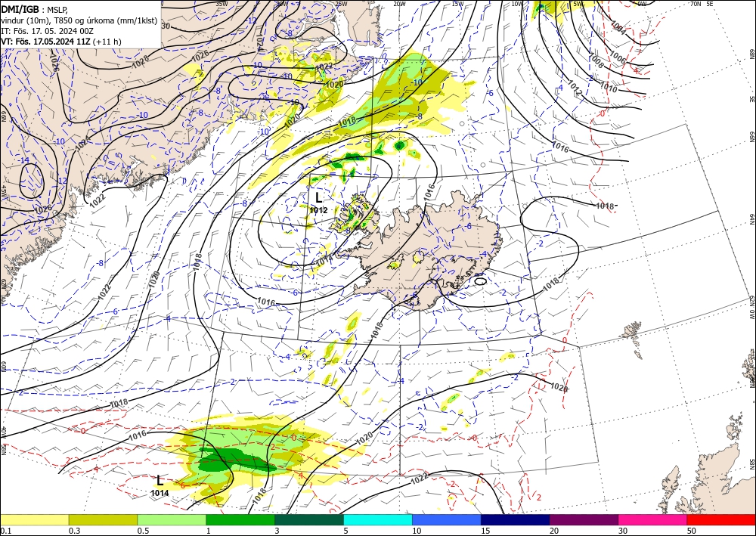Click the '25W' longitude label
This screenshot has height=536, width=756.
click(340, 3)
